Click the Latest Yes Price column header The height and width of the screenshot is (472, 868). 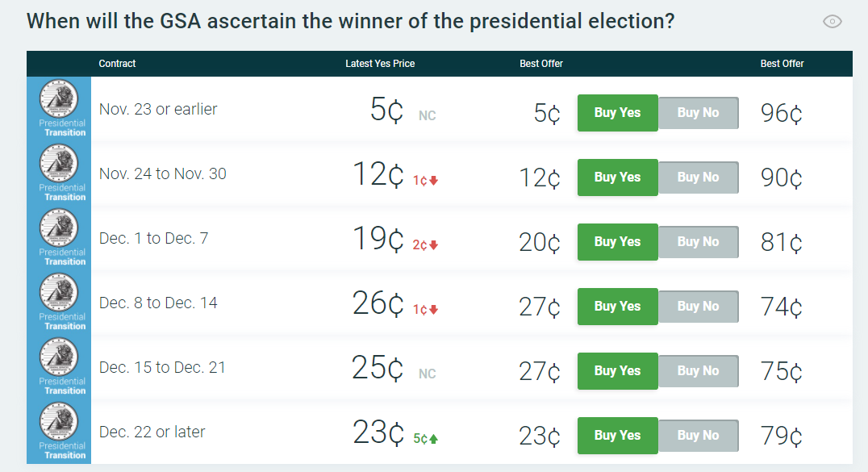pos(380,64)
